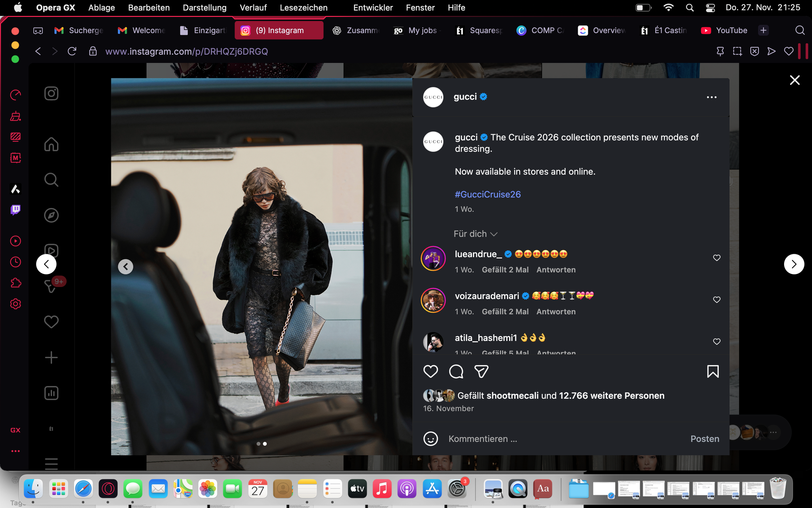This screenshot has width=812, height=508.
Task: Like voizaurademari comment heart
Action: click(717, 300)
